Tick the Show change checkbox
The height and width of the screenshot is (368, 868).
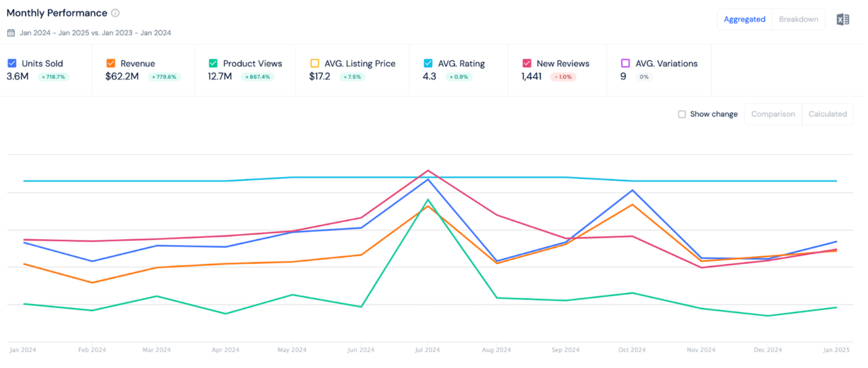pos(682,114)
